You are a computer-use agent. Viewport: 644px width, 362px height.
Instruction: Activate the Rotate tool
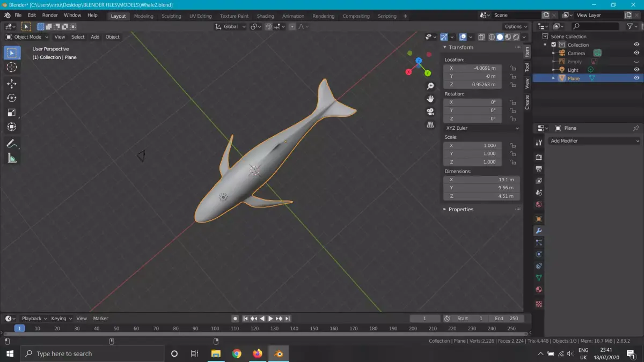tap(12, 98)
